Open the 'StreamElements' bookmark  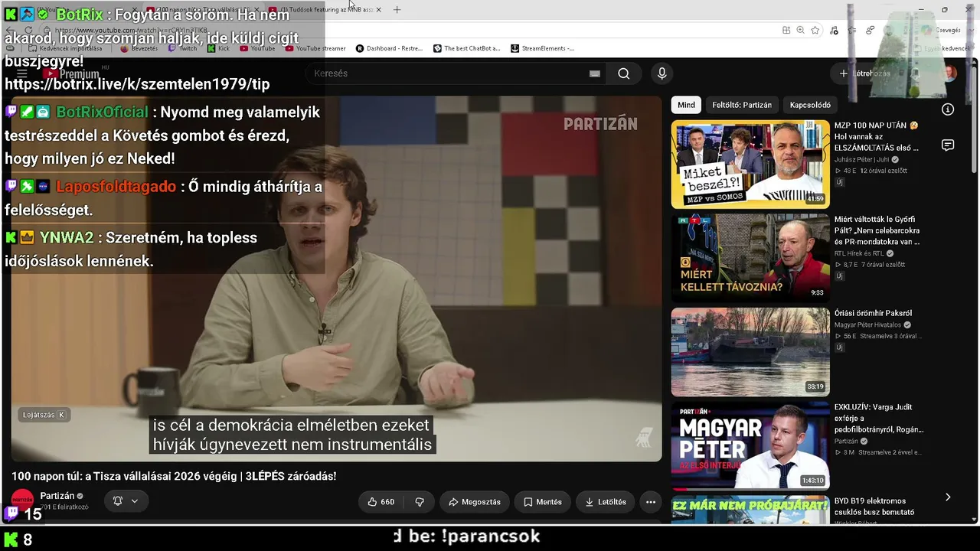pyautogui.click(x=542, y=48)
